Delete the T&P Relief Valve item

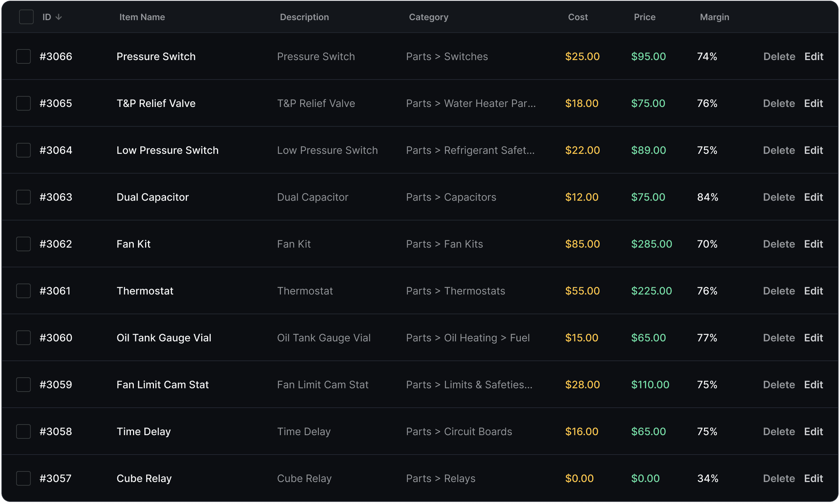[779, 103]
